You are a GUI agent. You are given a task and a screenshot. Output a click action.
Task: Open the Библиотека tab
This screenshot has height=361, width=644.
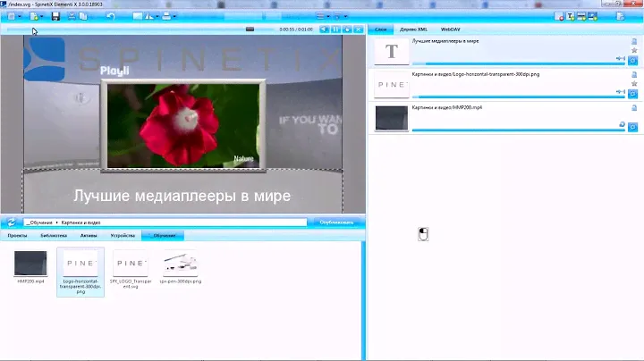tap(53, 236)
